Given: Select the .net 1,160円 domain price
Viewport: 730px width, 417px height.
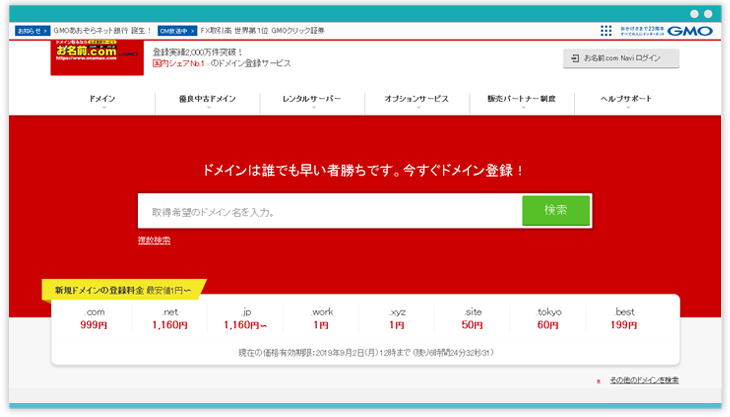Looking at the screenshot, I should point(170,318).
